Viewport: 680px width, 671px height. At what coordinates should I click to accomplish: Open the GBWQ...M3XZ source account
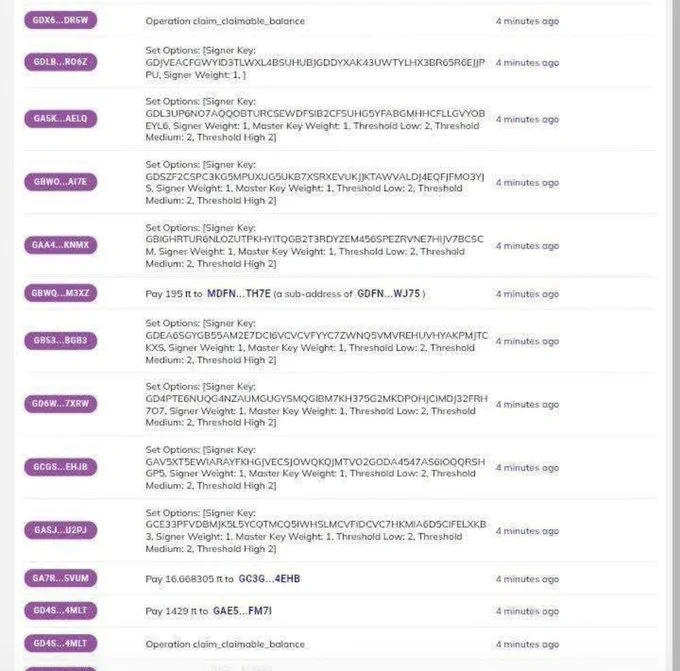[x=60, y=293]
